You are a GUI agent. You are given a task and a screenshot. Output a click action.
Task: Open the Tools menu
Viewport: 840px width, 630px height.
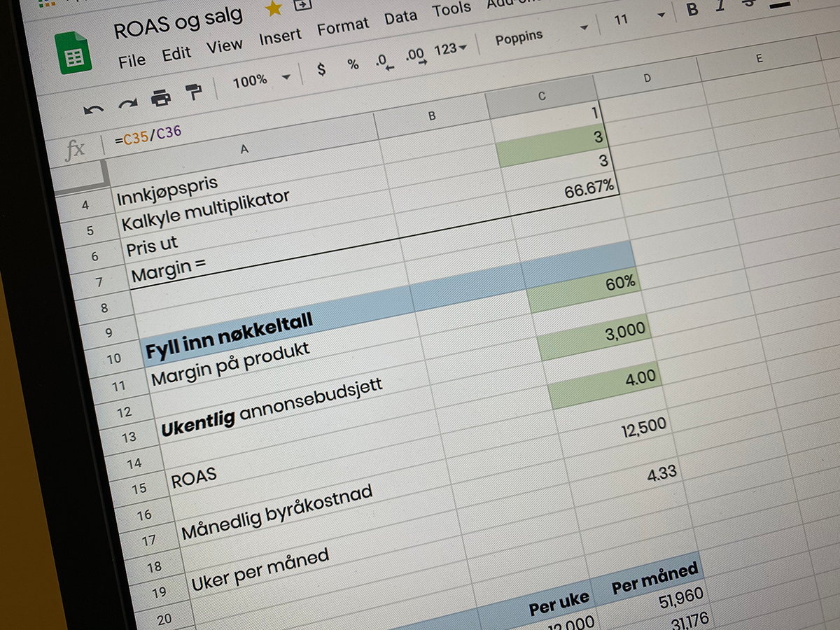pos(451,9)
